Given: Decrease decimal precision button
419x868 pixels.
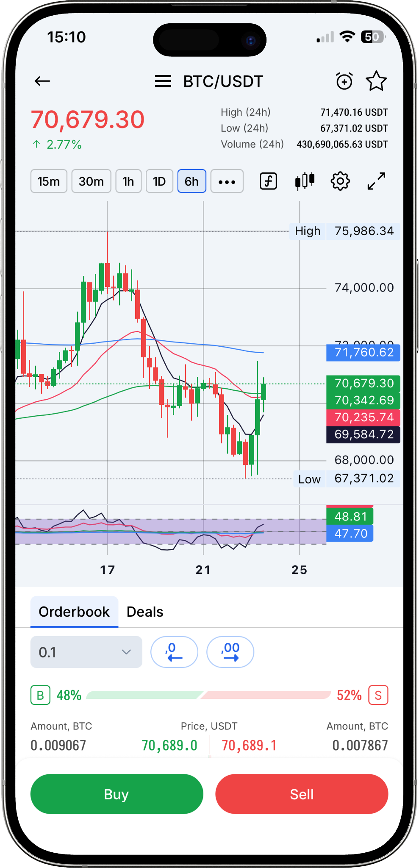Looking at the screenshot, I should (174, 652).
